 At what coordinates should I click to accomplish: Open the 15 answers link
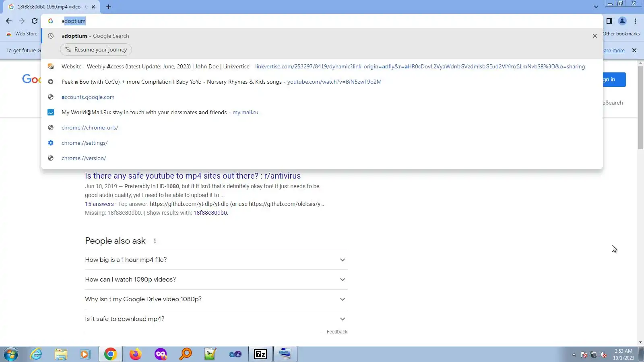point(99,204)
